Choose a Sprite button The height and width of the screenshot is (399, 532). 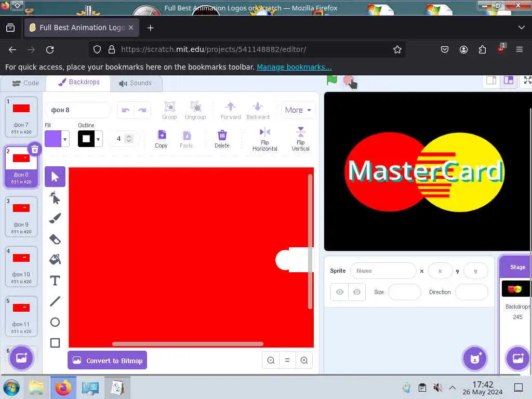[x=475, y=358]
